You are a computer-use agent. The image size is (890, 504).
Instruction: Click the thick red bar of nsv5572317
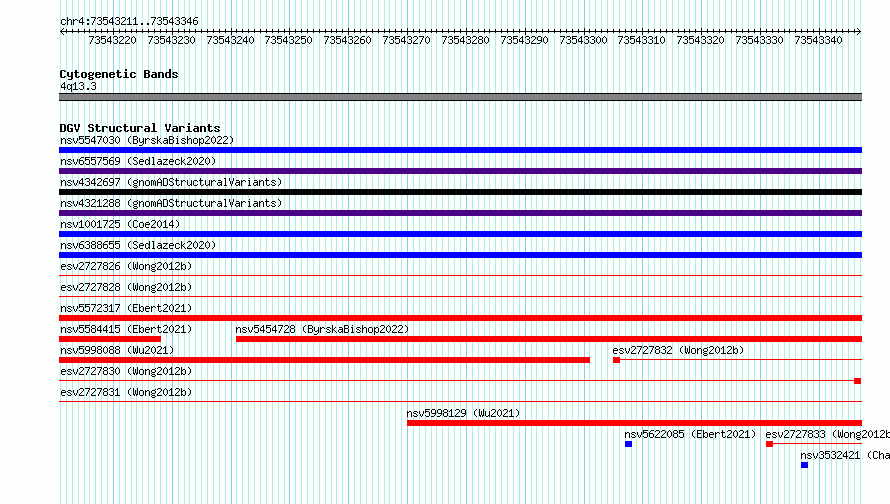pos(460,318)
